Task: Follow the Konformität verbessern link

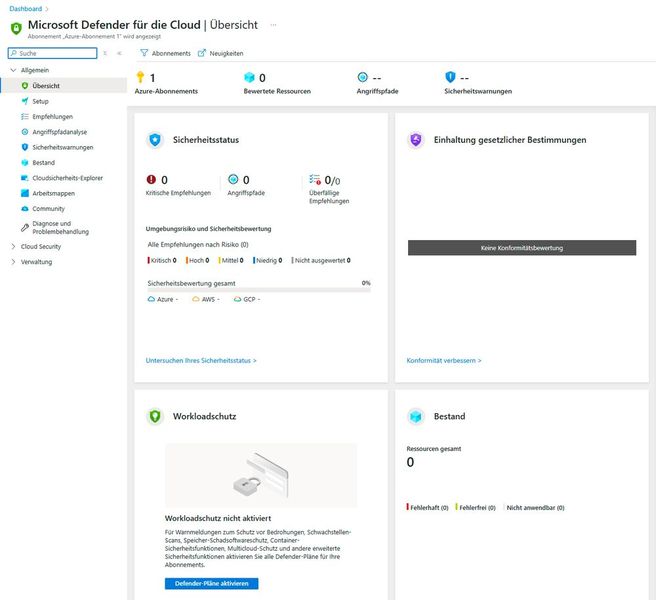Action: 444,360
